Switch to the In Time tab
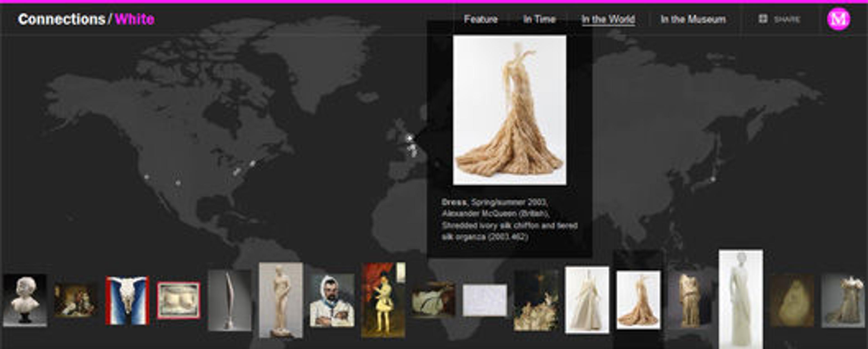This screenshot has height=349, width=868. pos(539,19)
